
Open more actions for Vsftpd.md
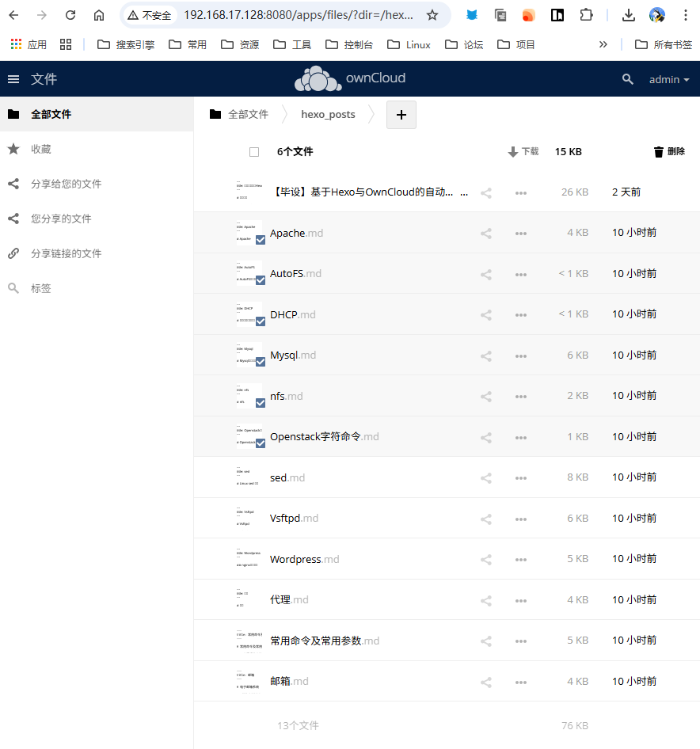pyautogui.click(x=521, y=519)
